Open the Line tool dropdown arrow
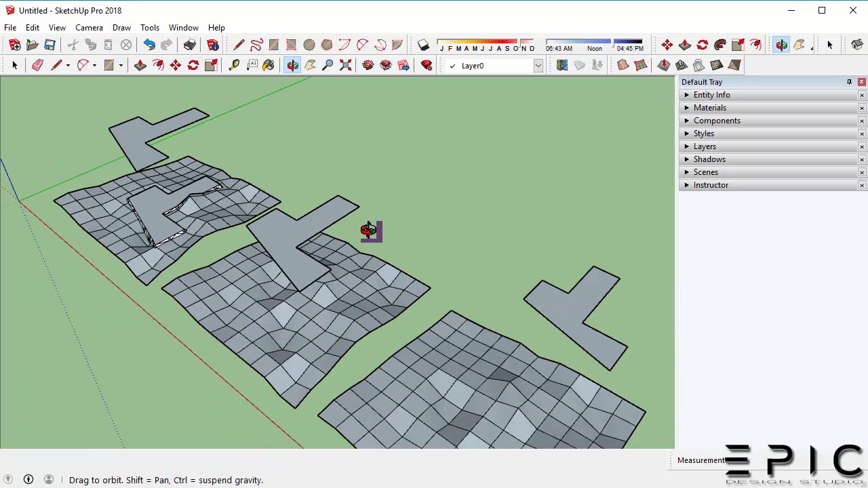Image resolution: width=868 pixels, height=488 pixels. 68,65
